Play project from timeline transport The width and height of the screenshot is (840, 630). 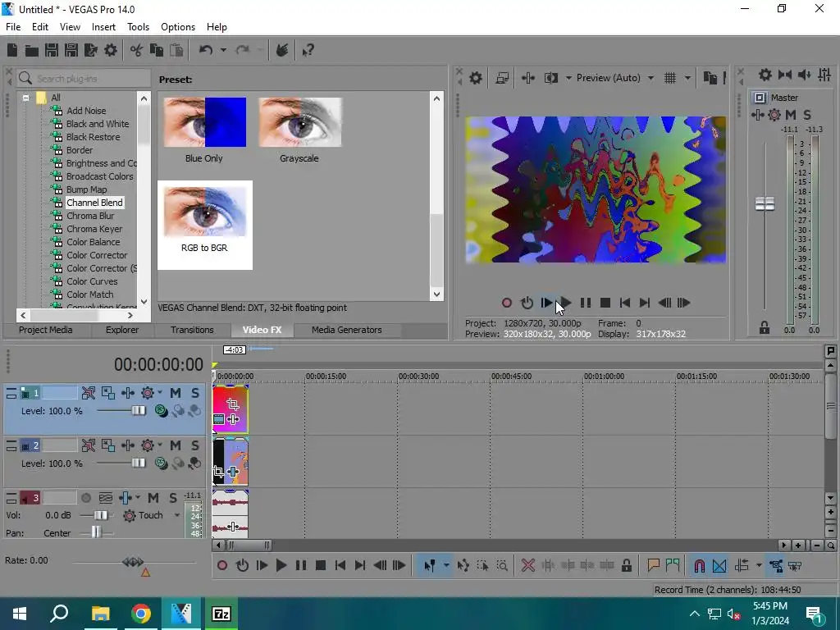(281, 565)
